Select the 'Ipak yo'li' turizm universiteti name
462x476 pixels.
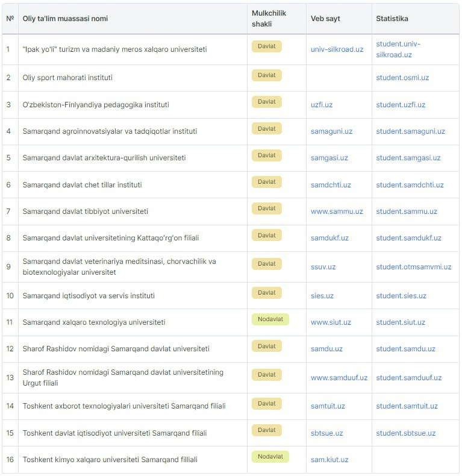pos(114,49)
